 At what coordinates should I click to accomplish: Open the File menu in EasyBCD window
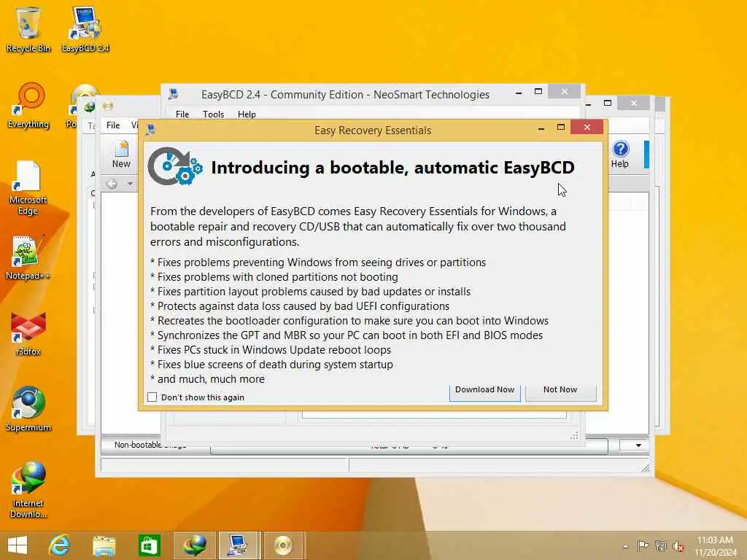[182, 114]
